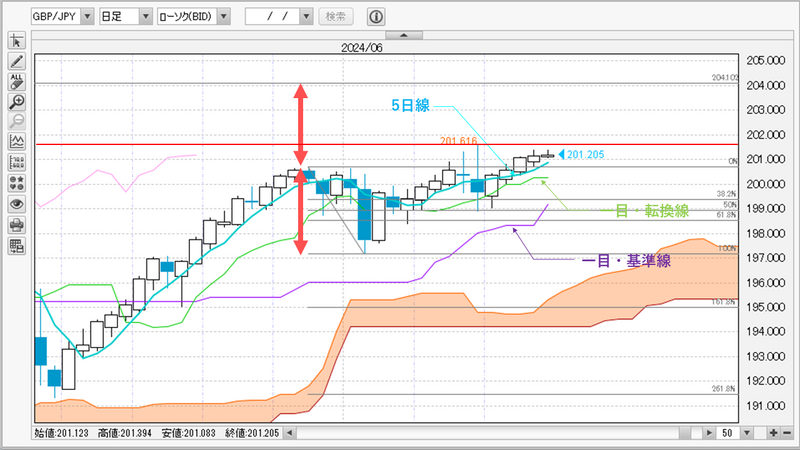Save chart layout with the grid-disk icon
Screen dimensions: 800x450
(x=16, y=246)
